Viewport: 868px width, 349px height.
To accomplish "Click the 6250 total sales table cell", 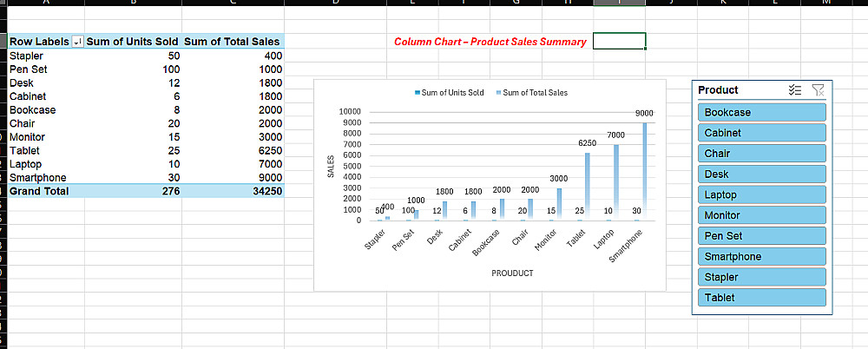I will pyautogui.click(x=233, y=151).
